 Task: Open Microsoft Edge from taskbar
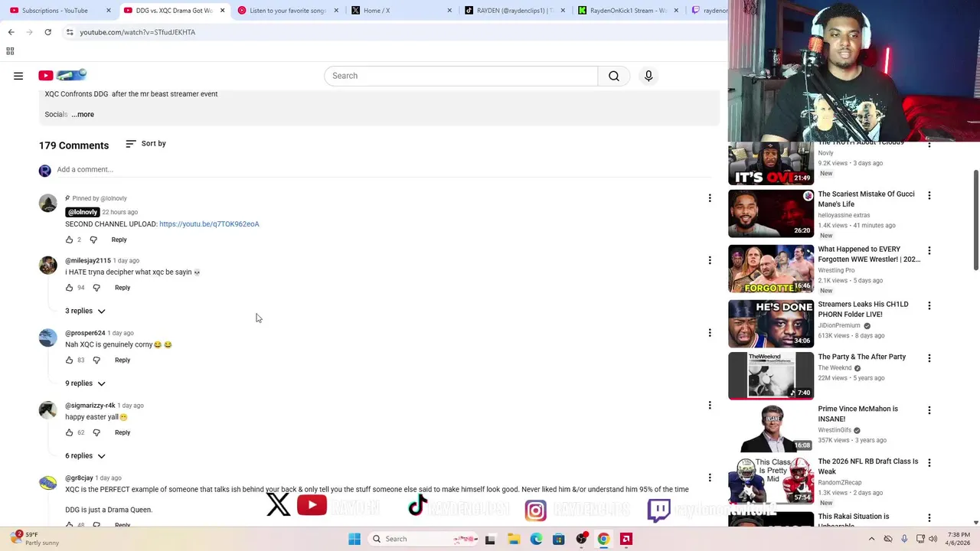(536, 539)
